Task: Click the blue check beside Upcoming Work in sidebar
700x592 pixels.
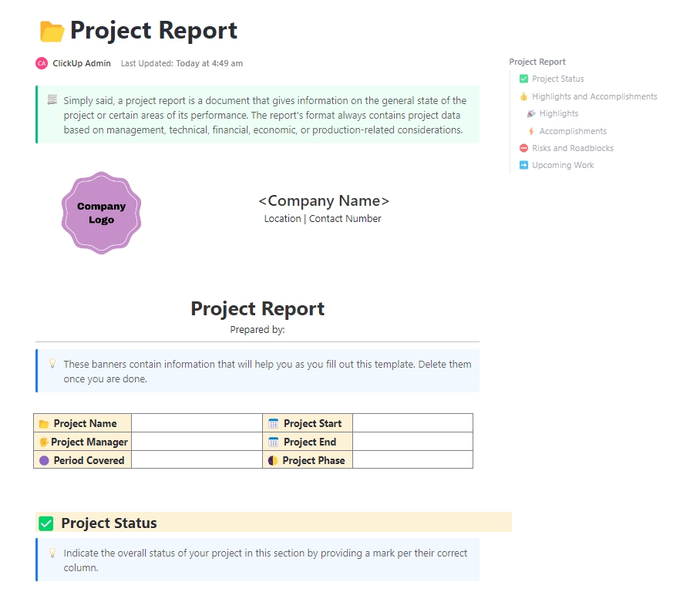Action: point(524,165)
